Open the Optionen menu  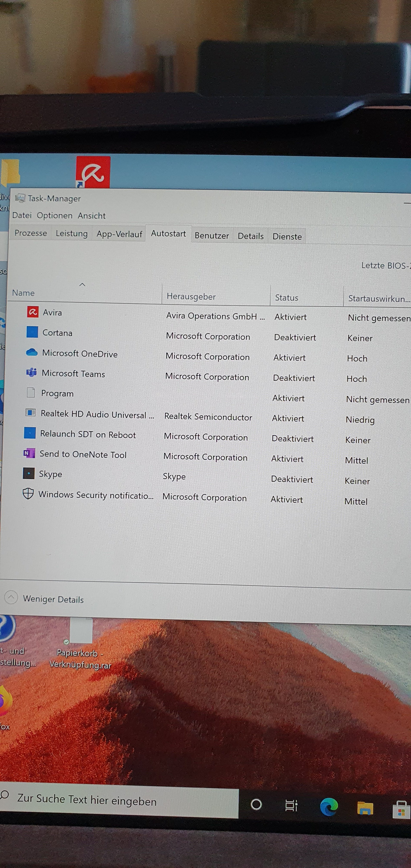[55, 216]
